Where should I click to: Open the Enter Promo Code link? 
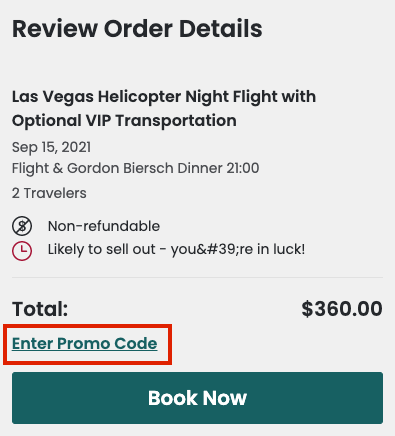pyautogui.click(x=85, y=344)
